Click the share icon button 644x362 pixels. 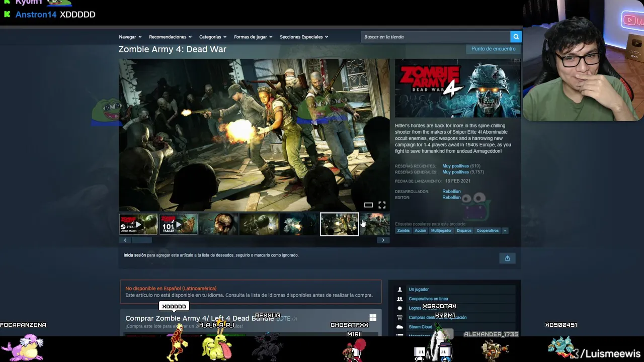pos(507,258)
